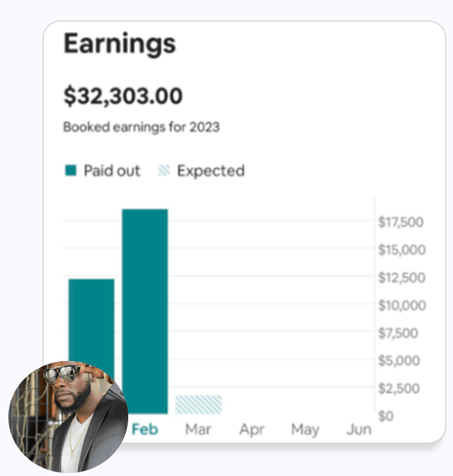
Task: Click the Earnings heading
Action: click(120, 44)
